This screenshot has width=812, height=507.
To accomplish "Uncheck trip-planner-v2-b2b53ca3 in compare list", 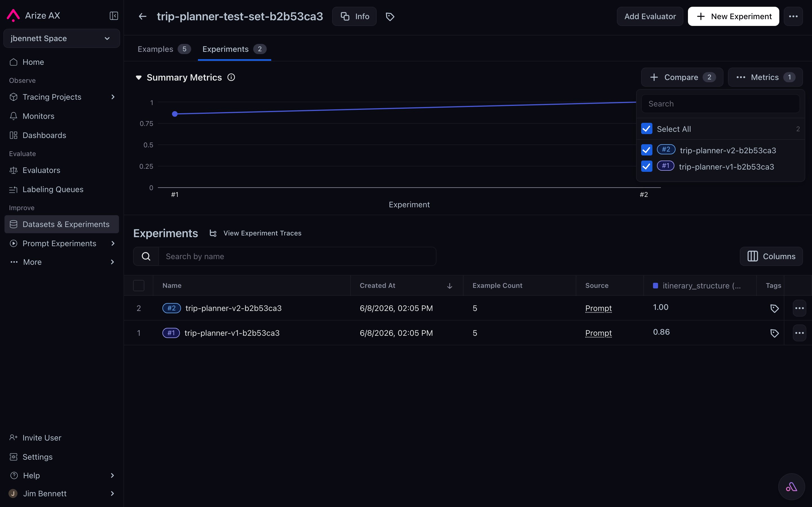I will (x=646, y=150).
